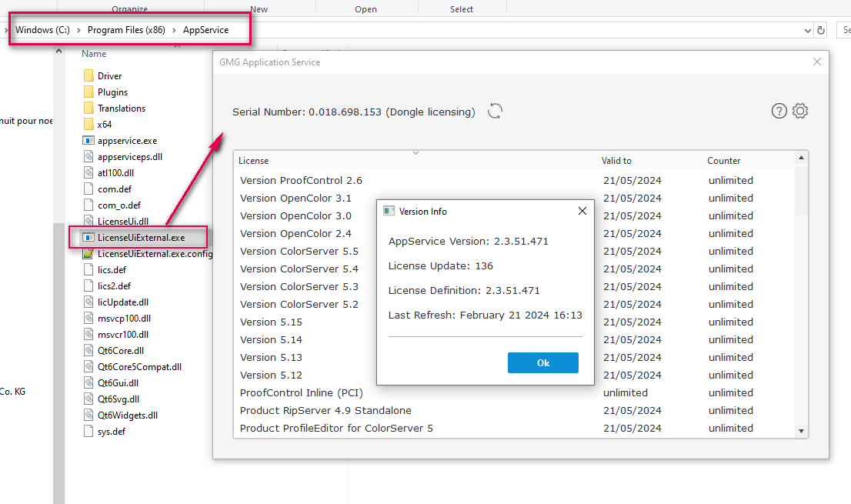Image resolution: width=851 pixels, height=504 pixels.
Task: Select LicenseUiExternal.exe.config file icon
Action: tap(88, 253)
